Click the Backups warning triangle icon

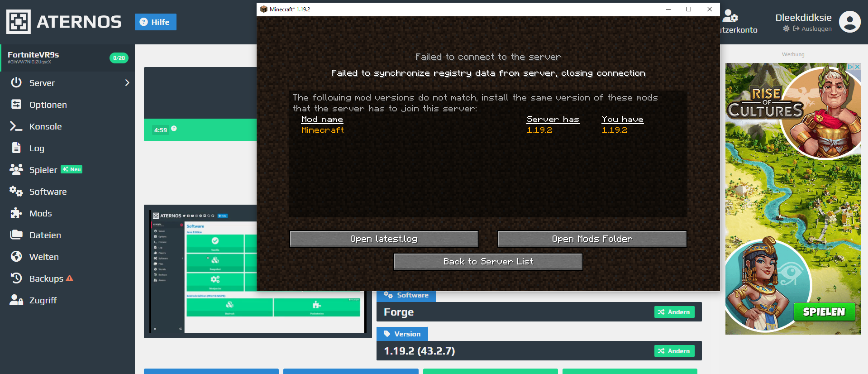coord(69,278)
